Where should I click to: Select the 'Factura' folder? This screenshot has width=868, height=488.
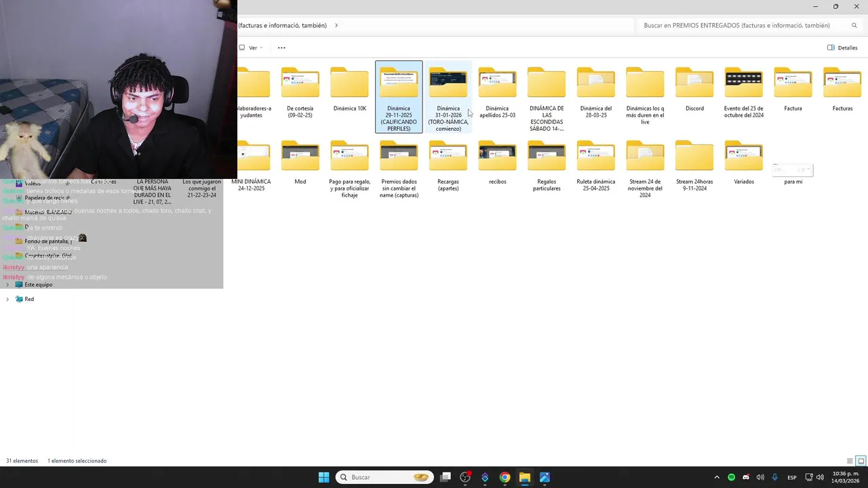pos(793,89)
